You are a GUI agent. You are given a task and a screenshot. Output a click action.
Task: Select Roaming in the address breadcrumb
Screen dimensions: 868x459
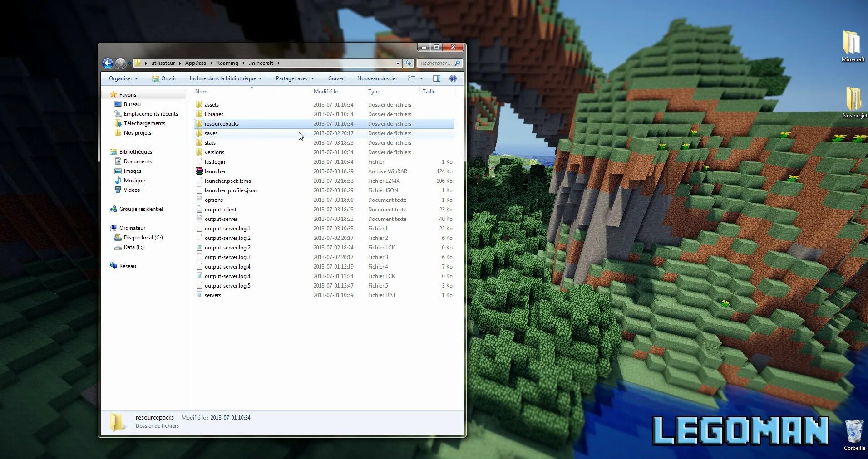(227, 63)
